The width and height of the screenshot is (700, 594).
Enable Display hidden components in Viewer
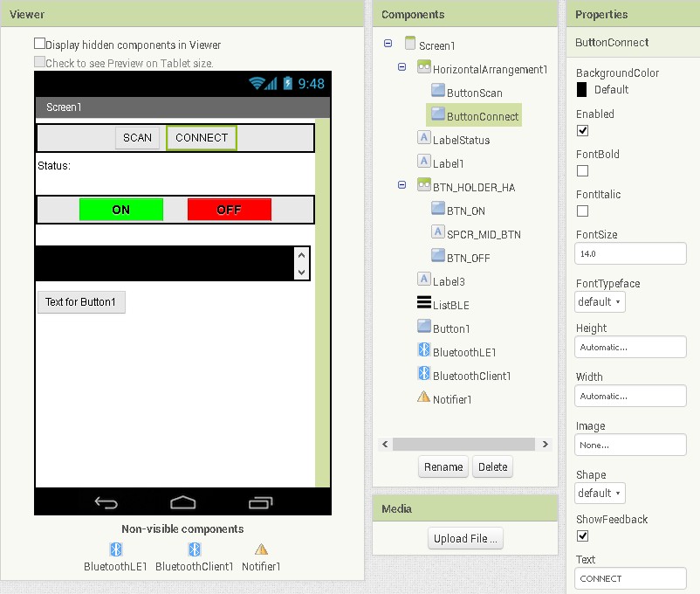tap(40, 44)
